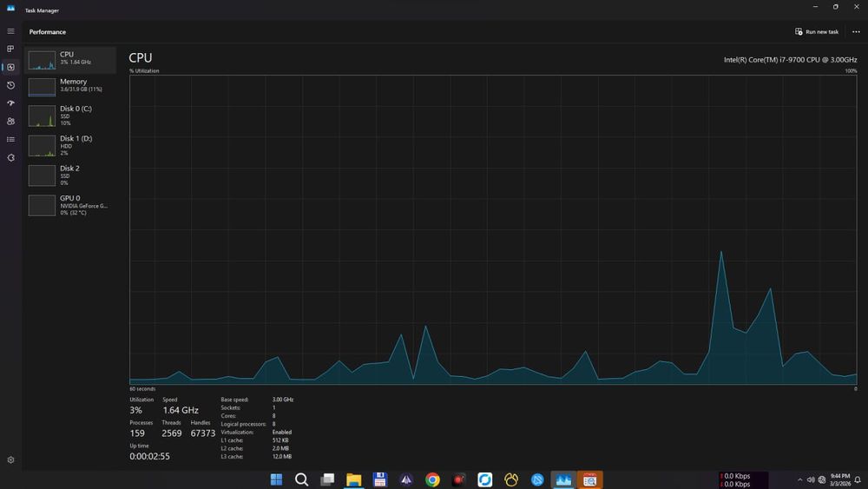Select the Disk 2 SSD entry
The width and height of the screenshot is (868, 489).
pyautogui.click(x=69, y=175)
